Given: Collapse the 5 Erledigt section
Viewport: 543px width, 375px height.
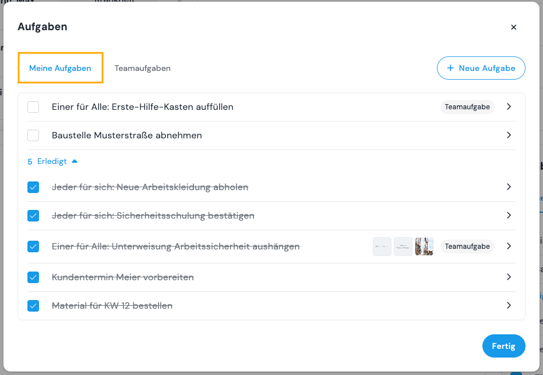Looking at the screenshot, I should click(x=52, y=161).
